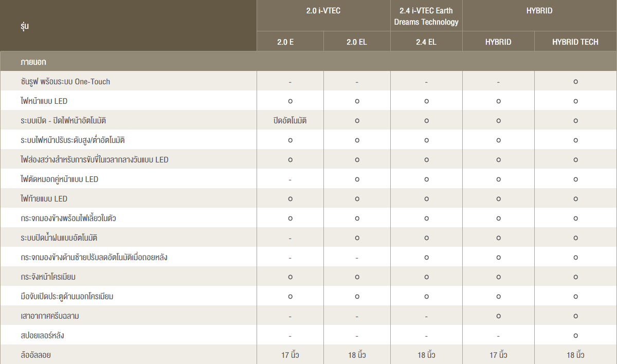
Task: Click the LED headlight circle under 2.0 E
Action: tap(290, 101)
